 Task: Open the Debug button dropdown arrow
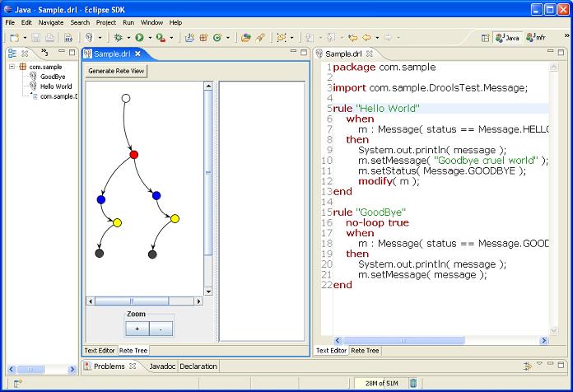tap(128, 38)
